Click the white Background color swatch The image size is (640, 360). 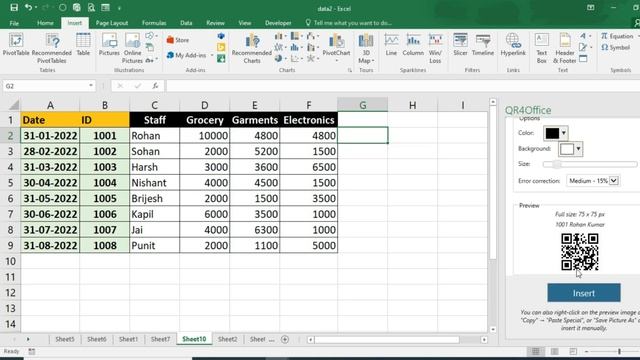pos(567,149)
